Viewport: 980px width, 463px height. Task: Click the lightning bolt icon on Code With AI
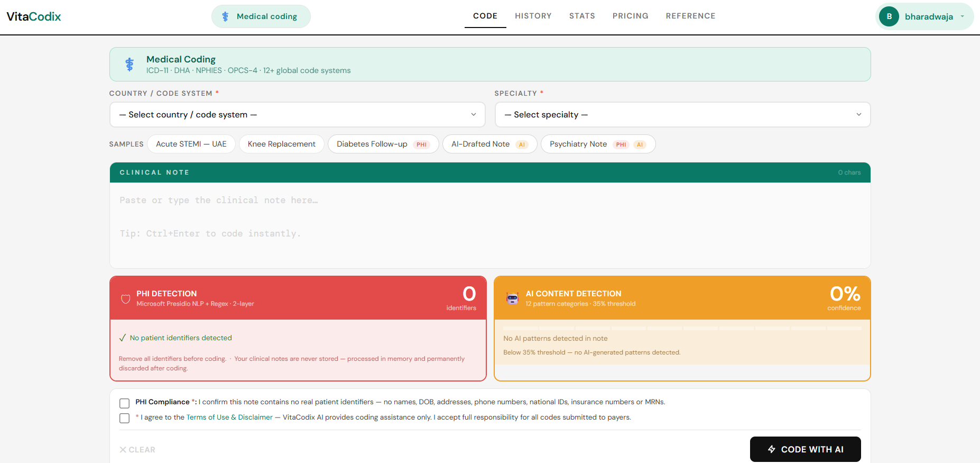[x=772, y=449]
